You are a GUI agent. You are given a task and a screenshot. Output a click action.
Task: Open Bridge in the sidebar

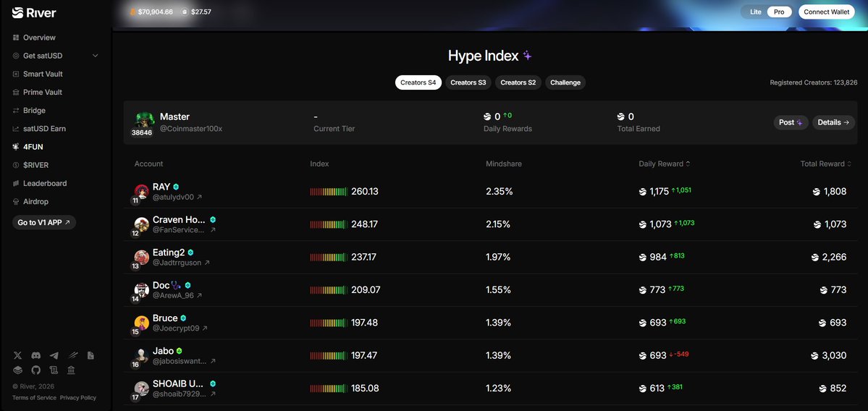[29, 111]
